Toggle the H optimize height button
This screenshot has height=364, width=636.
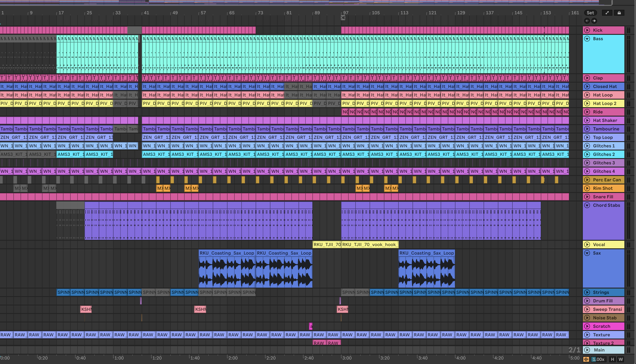click(612, 359)
